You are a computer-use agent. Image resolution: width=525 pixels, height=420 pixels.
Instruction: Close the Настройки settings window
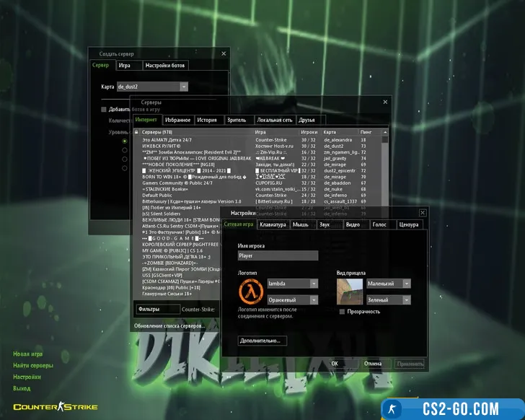tap(421, 213)
